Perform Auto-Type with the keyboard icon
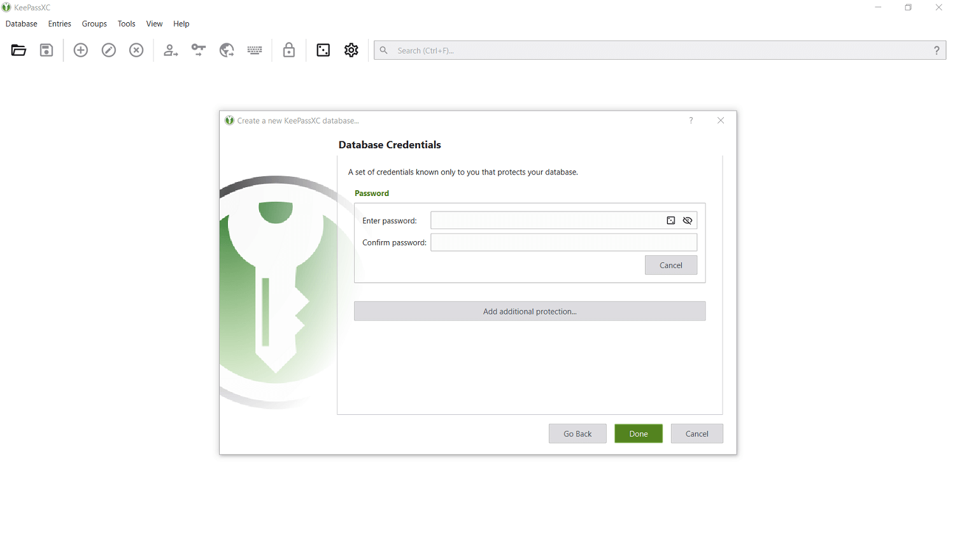955x560 pixels. click(255, 50)
